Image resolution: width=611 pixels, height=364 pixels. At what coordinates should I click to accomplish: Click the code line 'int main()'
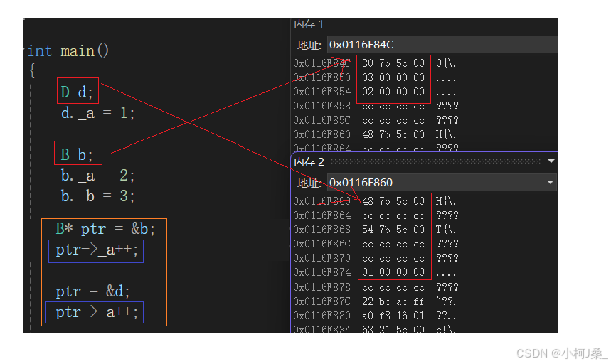click(68, 51)
